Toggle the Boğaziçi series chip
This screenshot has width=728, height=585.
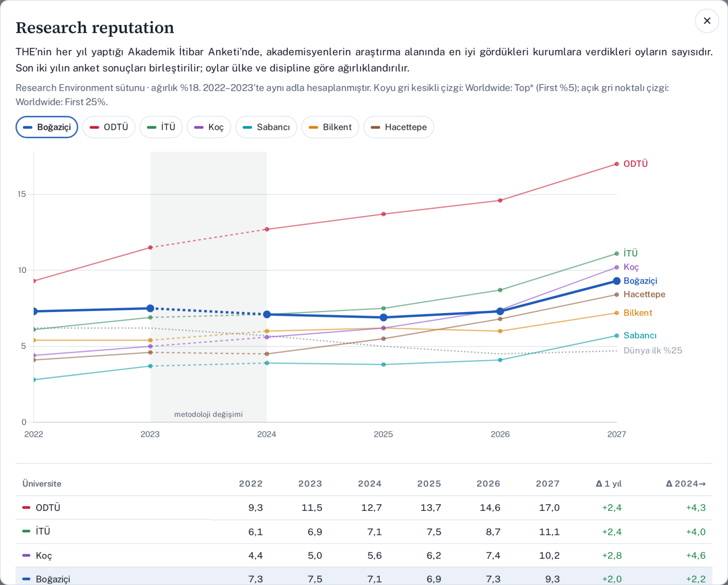pos(47,127)
